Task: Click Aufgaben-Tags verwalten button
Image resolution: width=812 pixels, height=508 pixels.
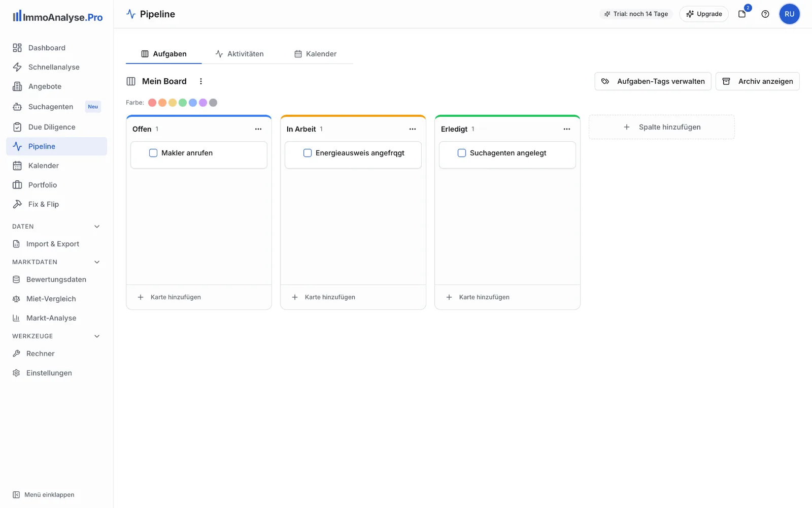Action: click(653, 81)
